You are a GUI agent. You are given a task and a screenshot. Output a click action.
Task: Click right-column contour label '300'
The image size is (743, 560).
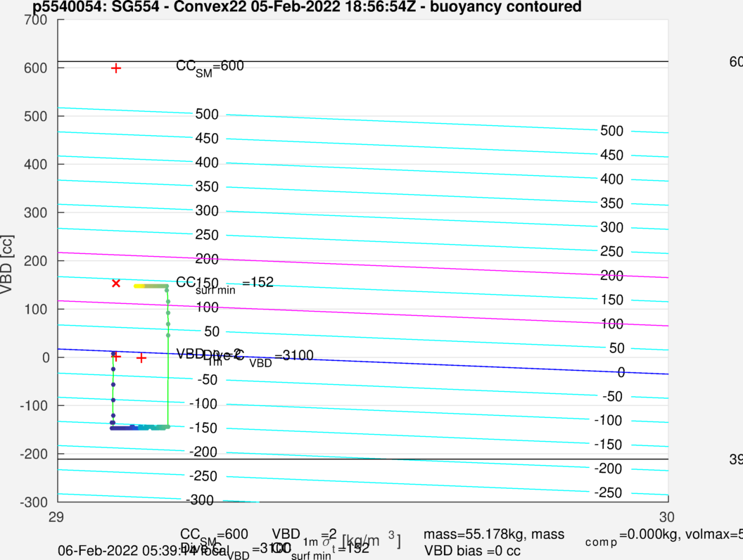pos(611,227)
